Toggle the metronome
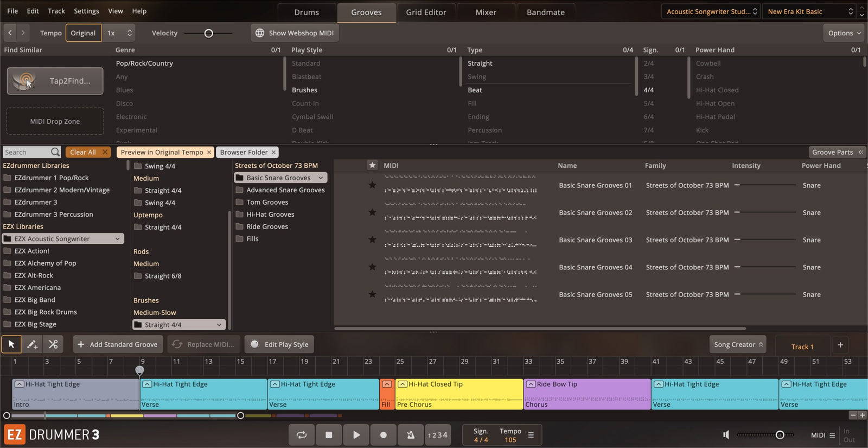This screenshot has width=868, height=448. point(411,435)
